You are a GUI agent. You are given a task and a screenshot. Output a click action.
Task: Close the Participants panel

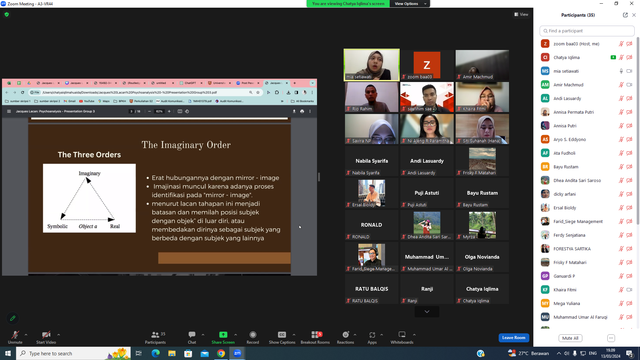point(634,15)
